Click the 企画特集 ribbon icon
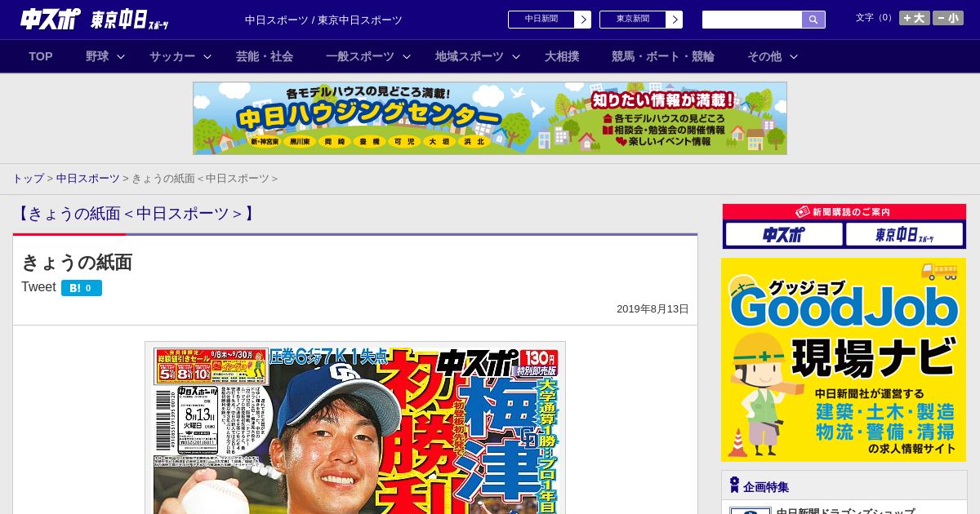 (x=734, y=485)
